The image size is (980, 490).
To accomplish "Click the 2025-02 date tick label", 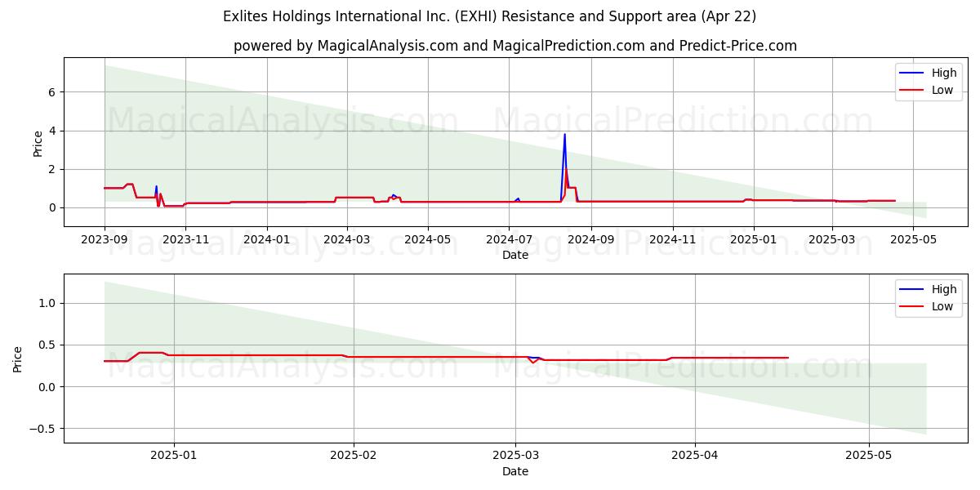I will point(354,456).
